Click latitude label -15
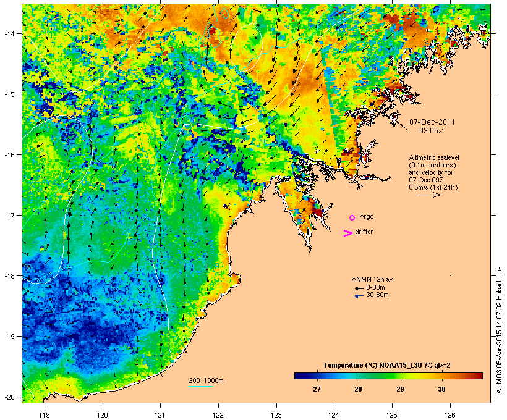The height and width of the screenshot is (420, 507). [9, 94]
